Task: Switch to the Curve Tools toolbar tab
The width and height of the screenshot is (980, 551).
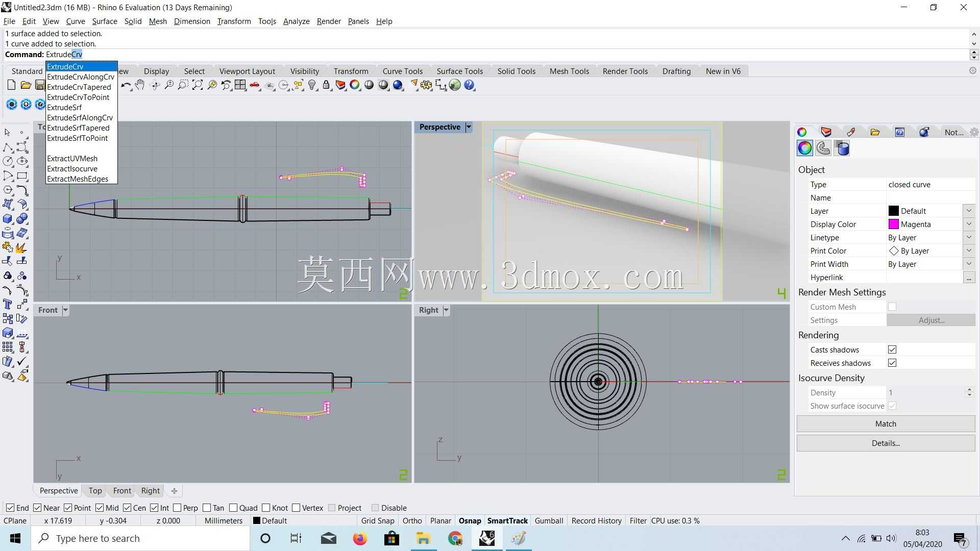Action: point(403,71)
